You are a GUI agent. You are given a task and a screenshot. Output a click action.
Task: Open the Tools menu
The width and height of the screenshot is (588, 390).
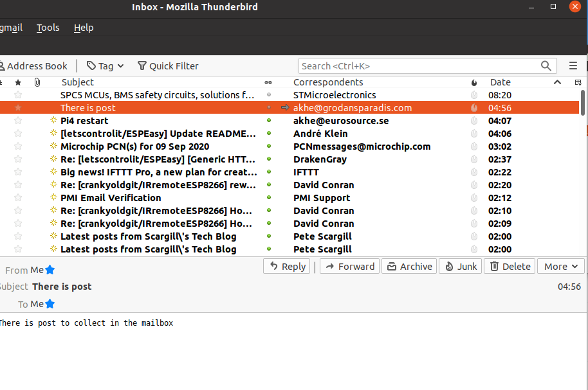pyautogui.click(x=48, y=28)
